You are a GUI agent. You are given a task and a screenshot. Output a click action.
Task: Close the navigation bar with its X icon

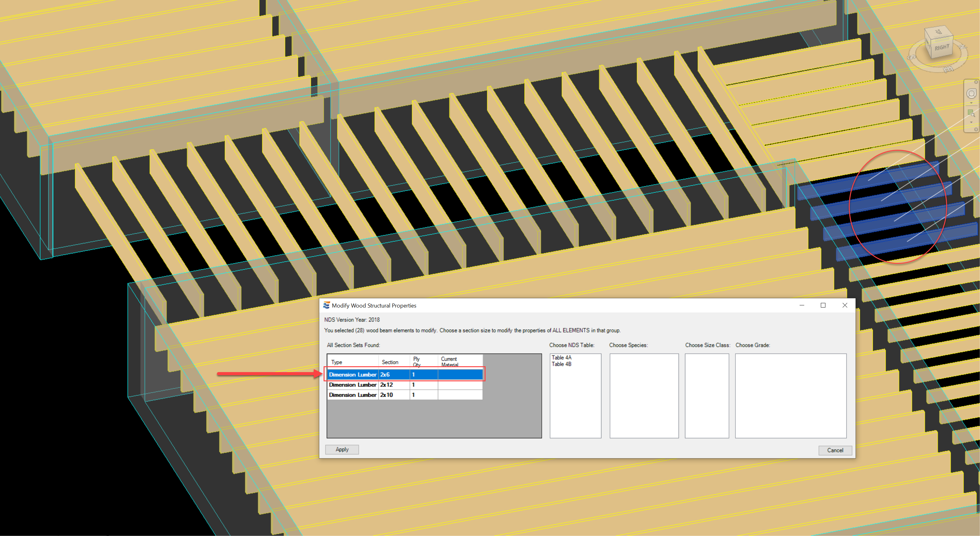(x=976, y=82)
